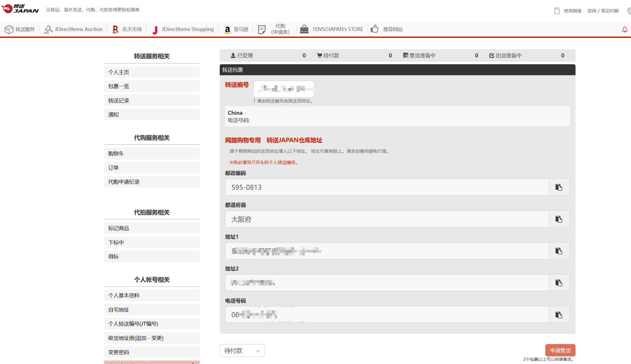
Task: Open 咨询 / 常见问题 link
Action: [x=603, y=11]
